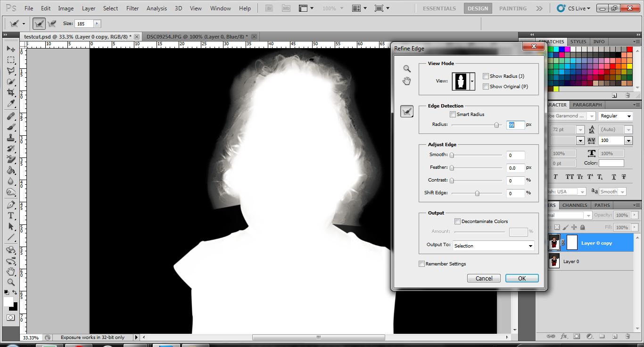Select the Pen tool
Image resolution: width=644 pixels, height=347 pixels.
pyautogui.click(x=9, y=205)
